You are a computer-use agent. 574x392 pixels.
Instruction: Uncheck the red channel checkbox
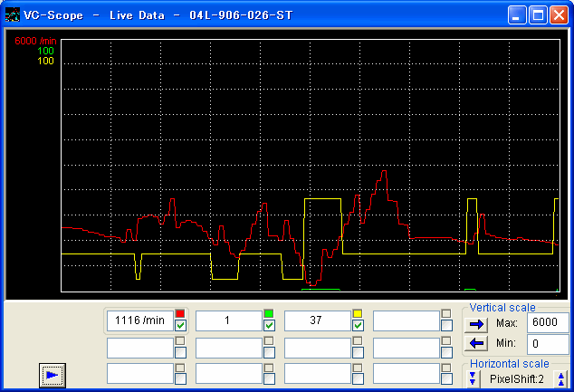180,326
